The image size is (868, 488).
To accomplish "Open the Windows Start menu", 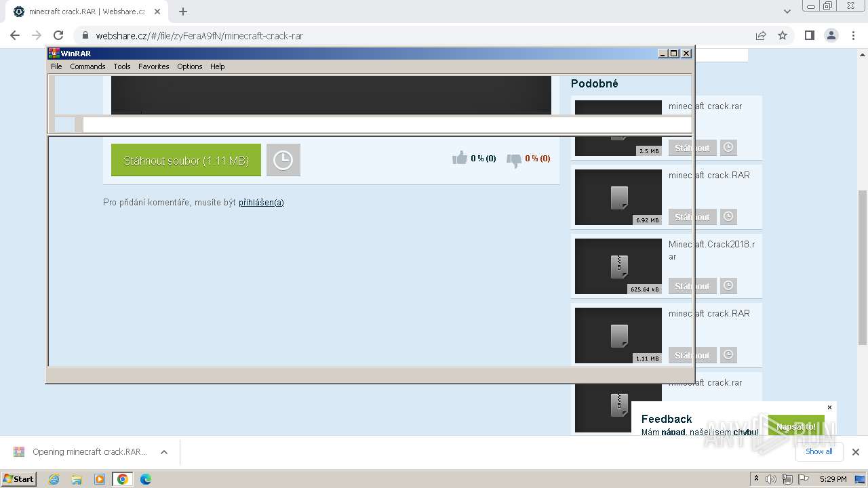I will click(x=19, y=479).
